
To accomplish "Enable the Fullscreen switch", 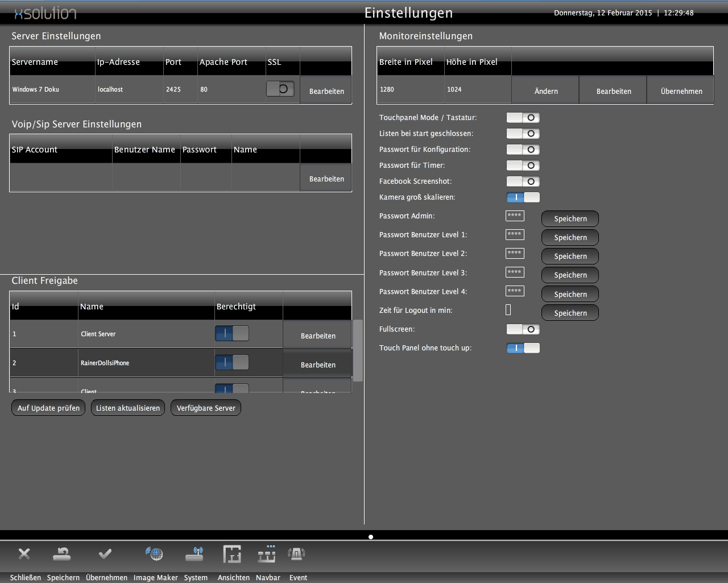I will point(523,329).
